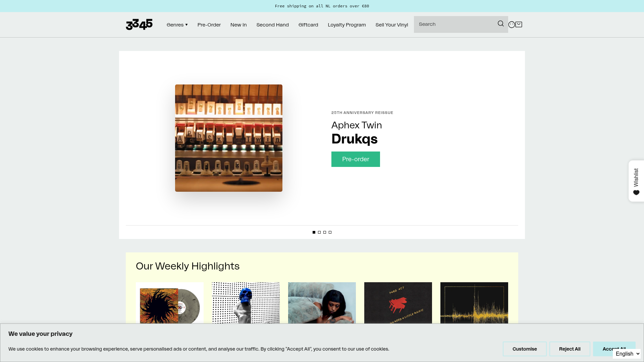Open the woman on couch album highlight
This screenshot has width=644, height=362.
click(322, 303)
